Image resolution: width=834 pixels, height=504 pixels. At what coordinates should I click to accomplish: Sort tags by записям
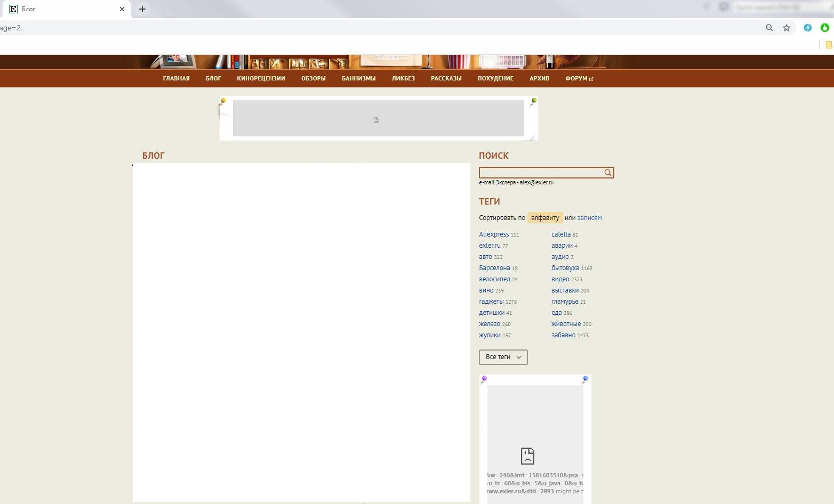[x=589, y=218]
